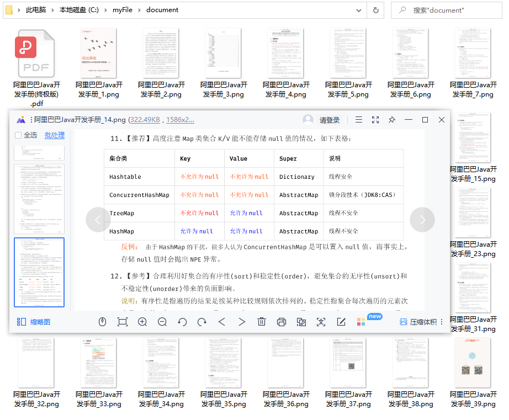
Task: Open the hamburger menu in the title bar
Action: (359, 120)
